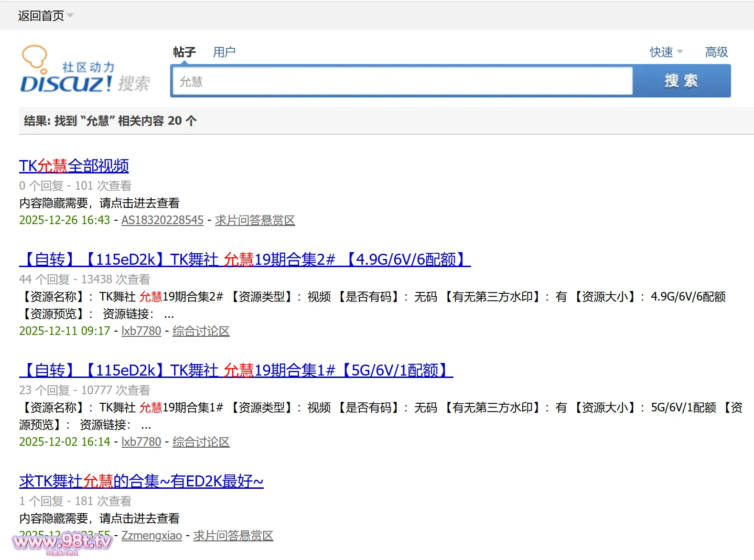Go to 求片问答悬赏区 forum under first result
The image size is (754, 560).
(x=255, y=220)
